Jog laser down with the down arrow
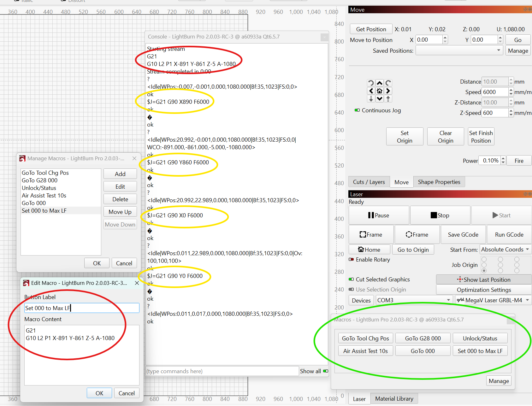 [x=380, y=99]
